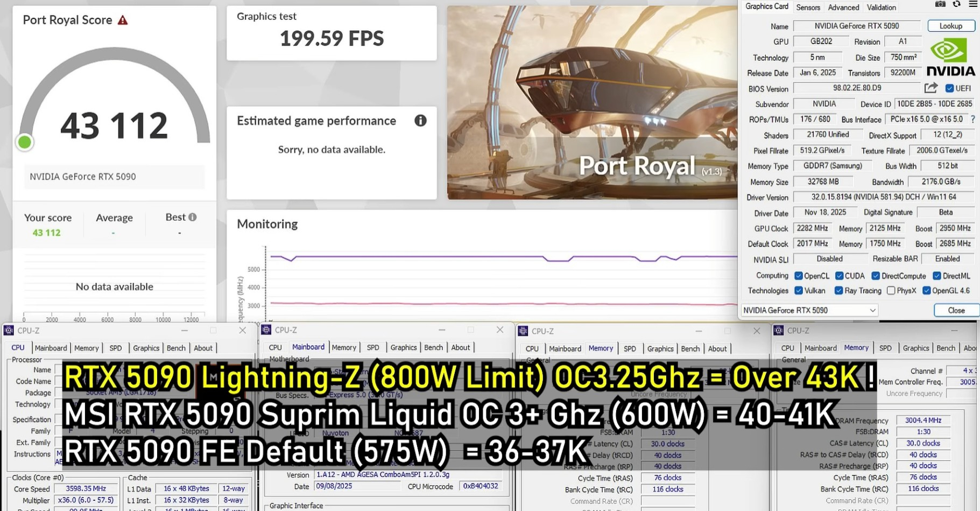The width and height of the screenshot is (980, 511).
Task: Click the info icon beside Best score
Action: (x=193, y=217)
